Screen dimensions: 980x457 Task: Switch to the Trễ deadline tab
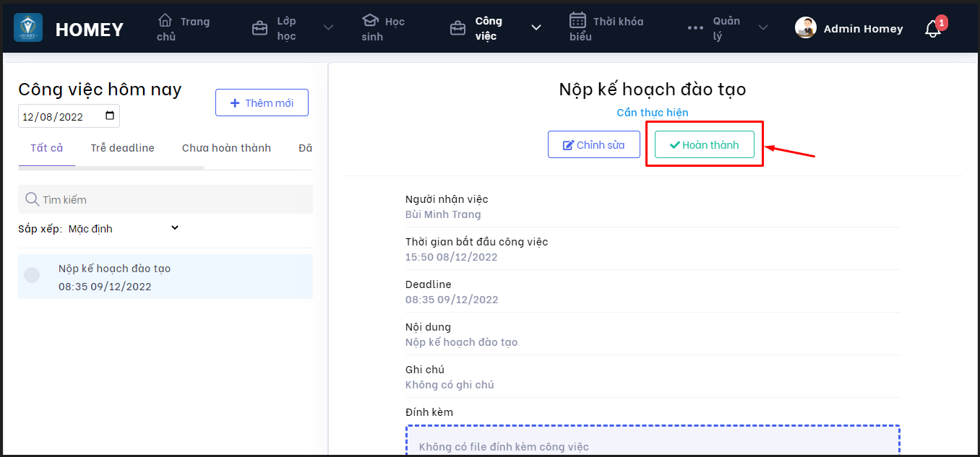[122, 148]
